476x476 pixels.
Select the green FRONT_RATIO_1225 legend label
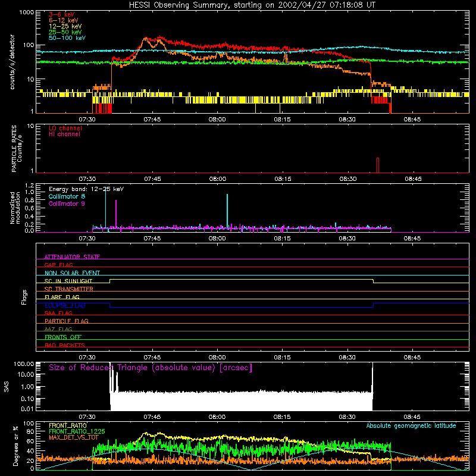tap(77, 431)
